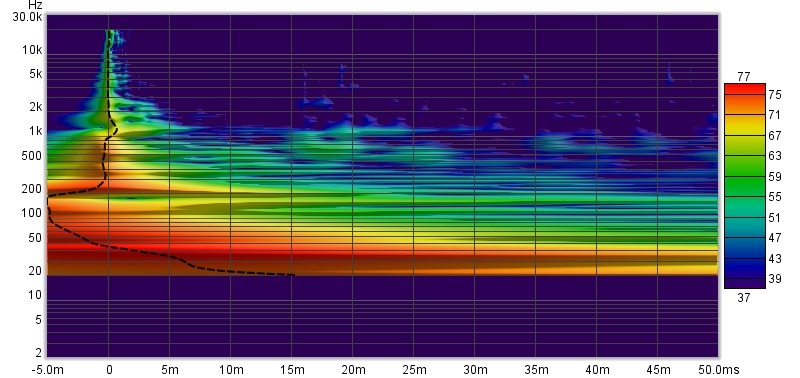Click the "63" color scale tick label
800x378 pixels.
(776, 156)
